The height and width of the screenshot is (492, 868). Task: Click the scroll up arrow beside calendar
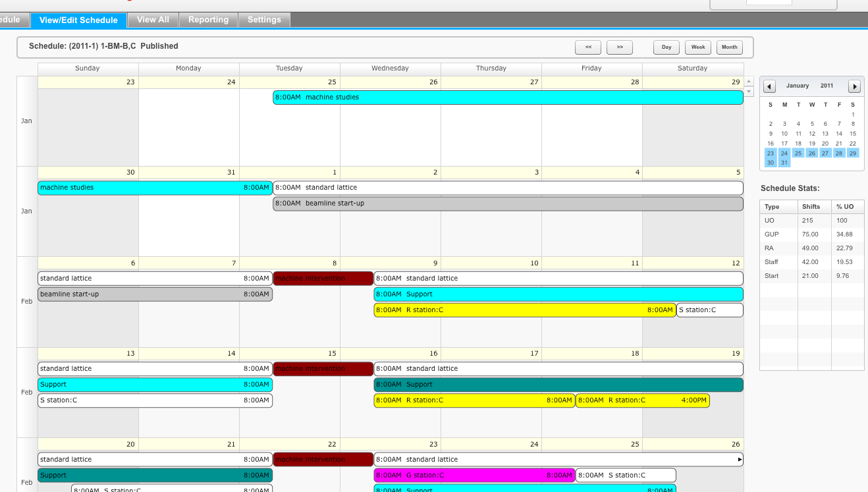point(749,82)
